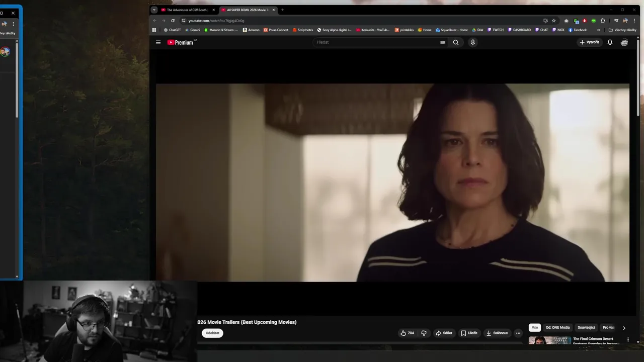The image size is (644, 362).
Task: Go back using the browser back arrow
Action: click(x=154, y=21)
